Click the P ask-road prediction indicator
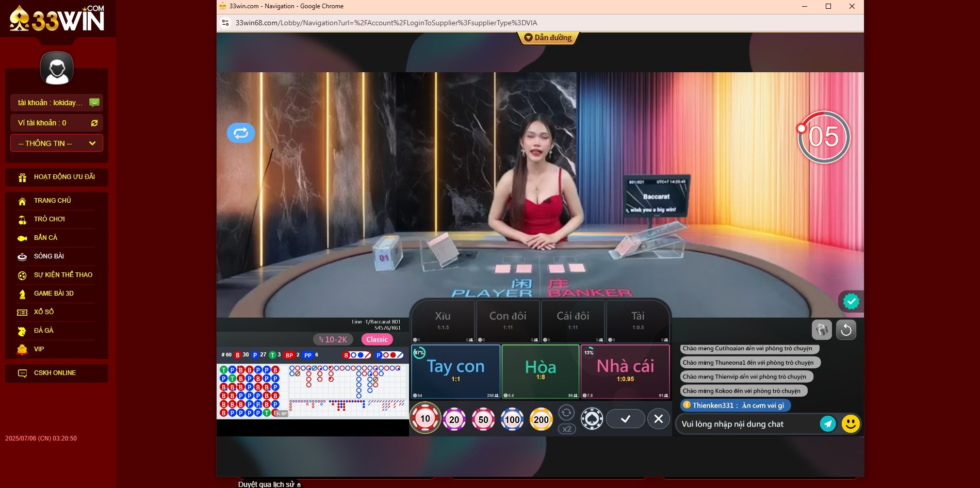This screenshot has width=980, height=488. pos(389,355)
